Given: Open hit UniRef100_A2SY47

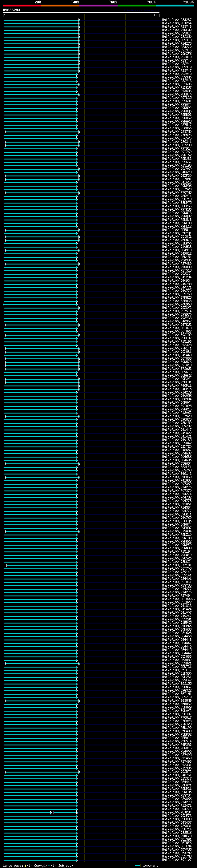Looking at the screenshot, I should (177, 71).
